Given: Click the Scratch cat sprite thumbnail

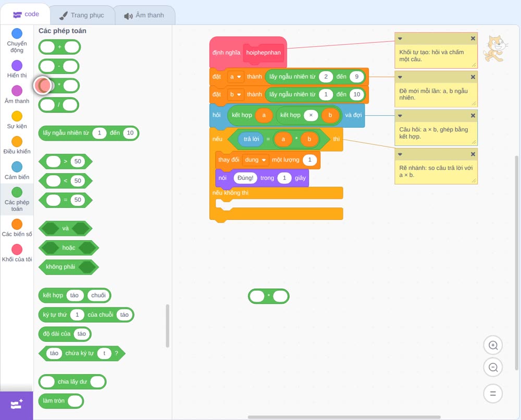Looking at the screenshot, I should tap(495, 48).
